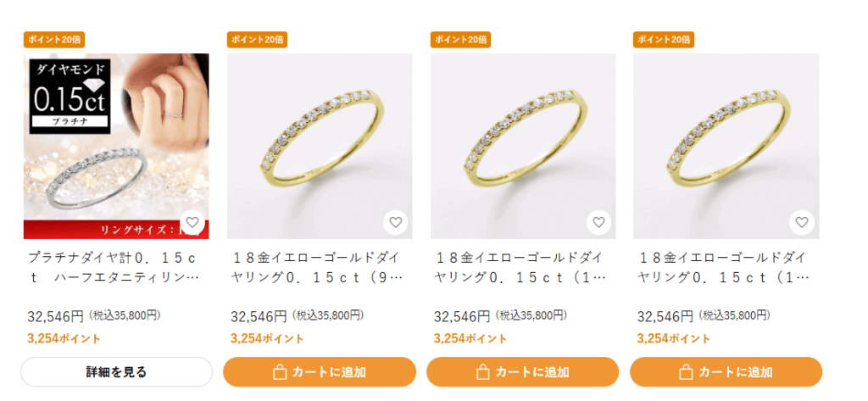868x401 pixels.
Task: Open fourth yellow gold ring thumbnail
Action: click(726, 146)
